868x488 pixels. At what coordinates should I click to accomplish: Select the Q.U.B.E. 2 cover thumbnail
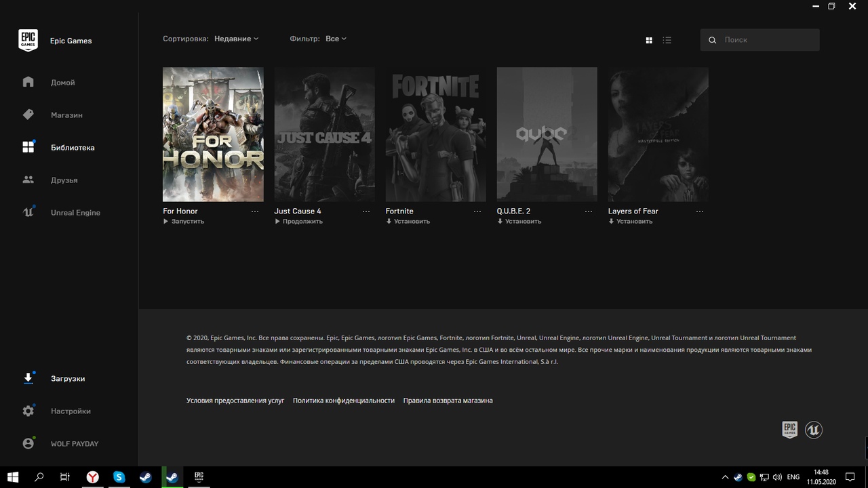[547, 134]
